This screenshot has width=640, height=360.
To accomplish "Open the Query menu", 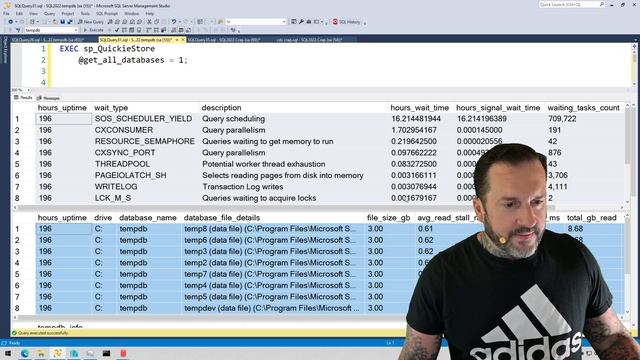I will click(49, 13).
